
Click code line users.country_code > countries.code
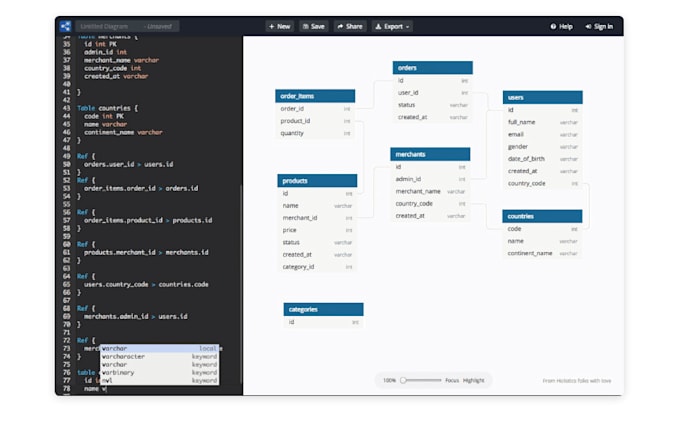click(x=146, y=285)
